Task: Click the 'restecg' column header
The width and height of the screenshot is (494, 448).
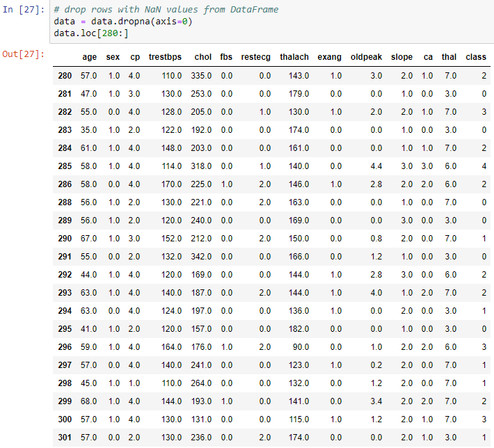Action: (256, 57)
